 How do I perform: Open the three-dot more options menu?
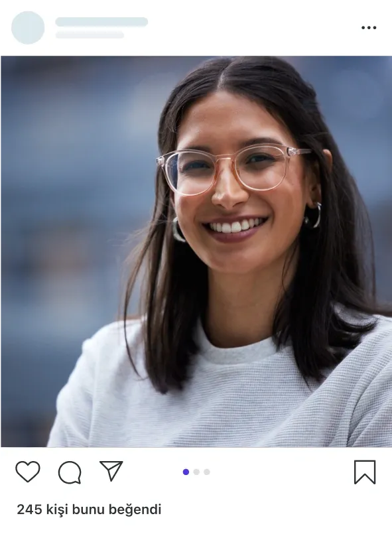[x=369, y=27]
